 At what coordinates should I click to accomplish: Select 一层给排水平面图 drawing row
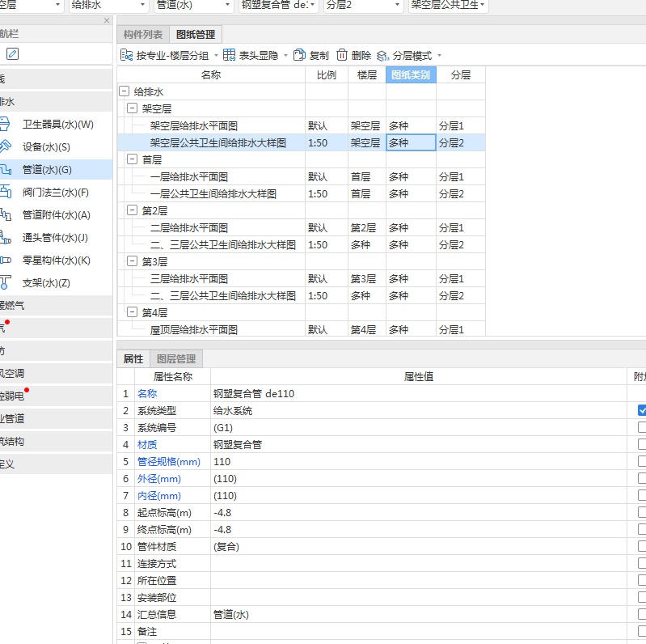pyautogui.click(x=301, y=176)
